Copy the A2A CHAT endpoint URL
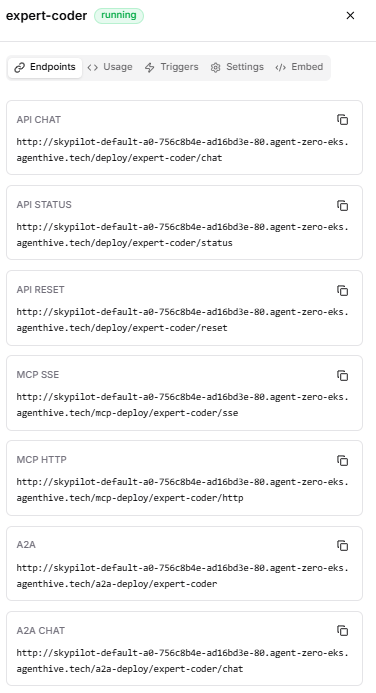The height and width of the screenshot is (693, 376). (342, 630)
